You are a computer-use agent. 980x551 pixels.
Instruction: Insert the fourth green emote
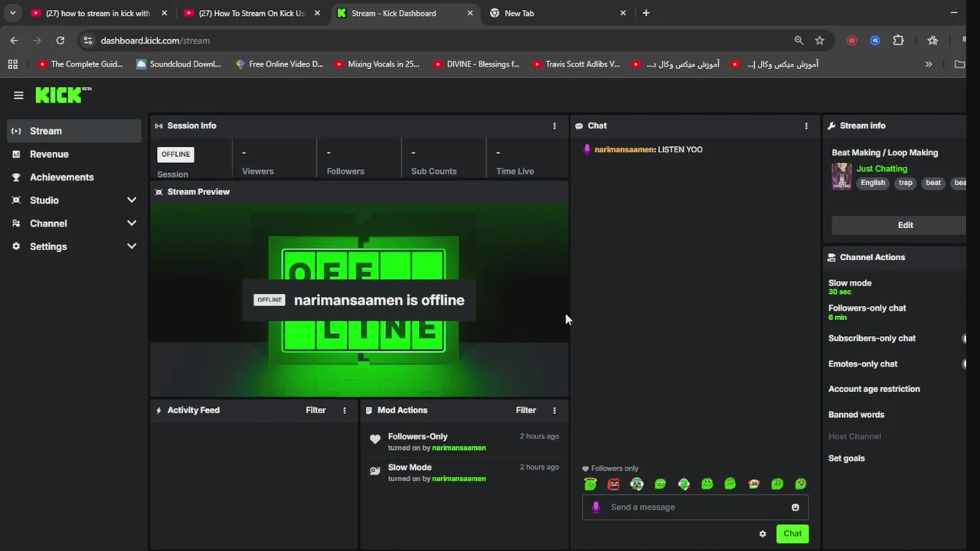[660, 484]
